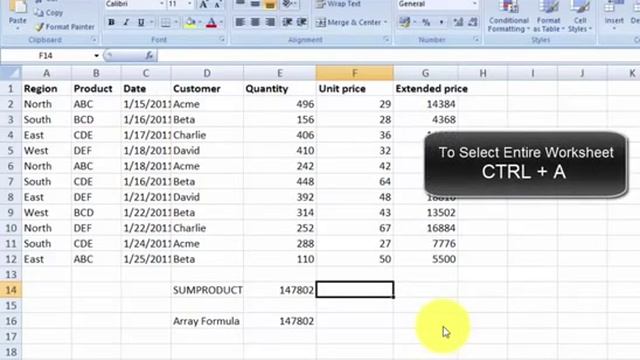Toggle Align Text Right
The width and height of the screenshot is (640, 360).
click(x=270, y=22)
